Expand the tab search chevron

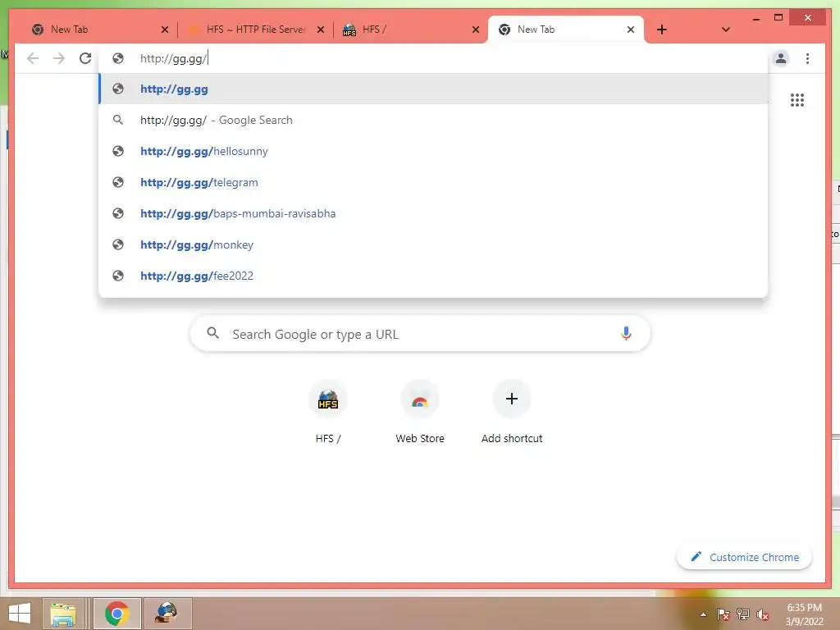click(x=725, y=30)
